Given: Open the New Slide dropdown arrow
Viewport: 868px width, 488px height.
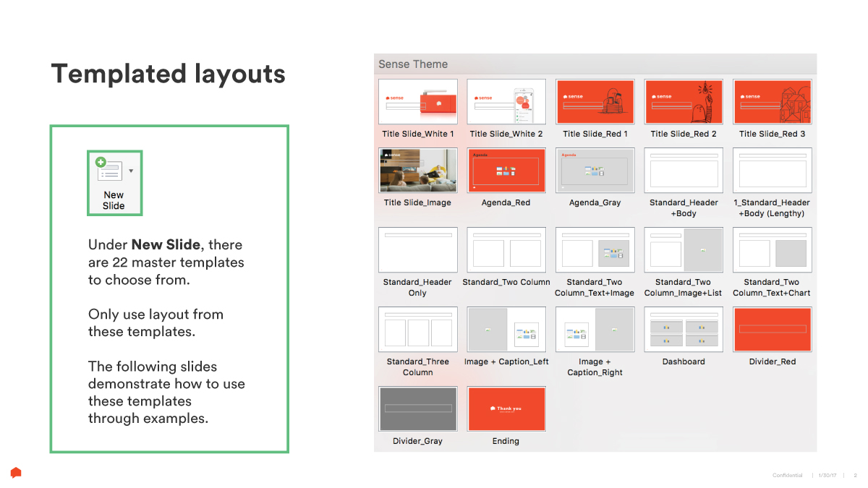Looking at the screenshot, I should click(131, 171).
